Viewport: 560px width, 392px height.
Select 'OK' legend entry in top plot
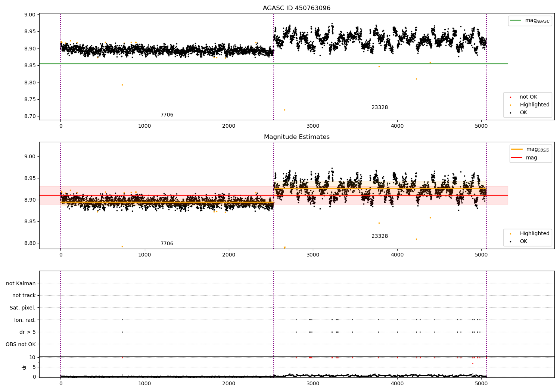click(x=523, y=113)
